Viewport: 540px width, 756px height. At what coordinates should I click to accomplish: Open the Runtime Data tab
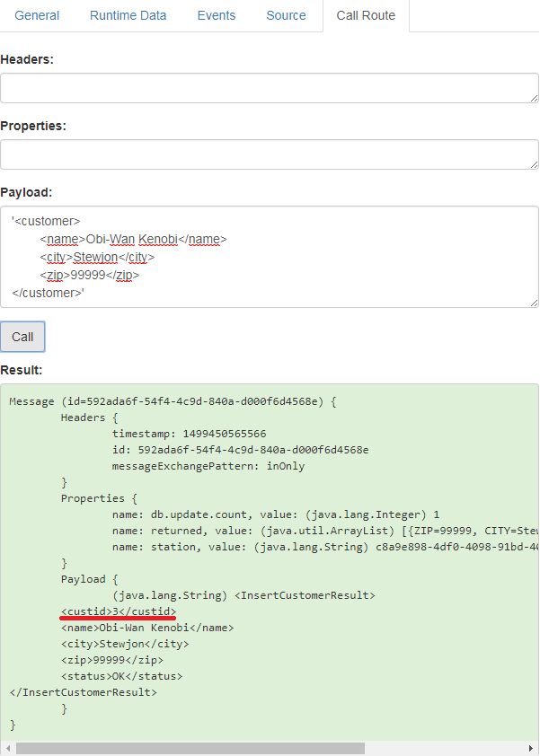click(128, 15)
